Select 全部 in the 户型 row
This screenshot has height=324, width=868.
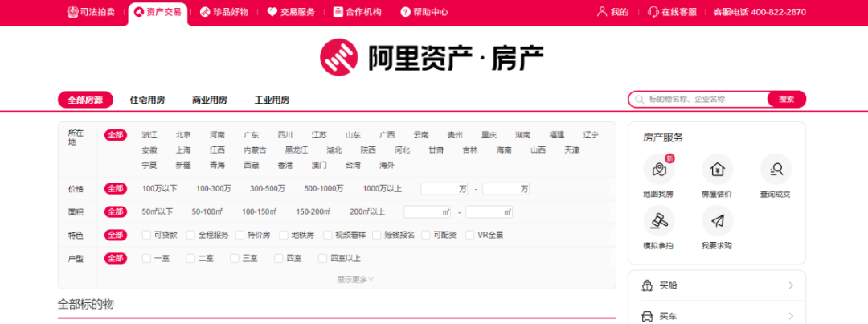coord(116,259)
